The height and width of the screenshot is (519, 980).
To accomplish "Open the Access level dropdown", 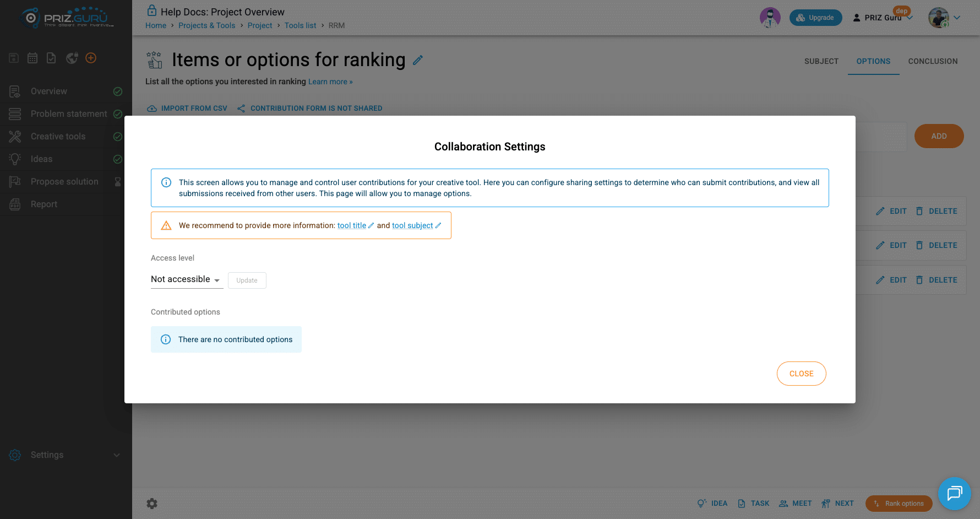I will (x=187, y=279).
